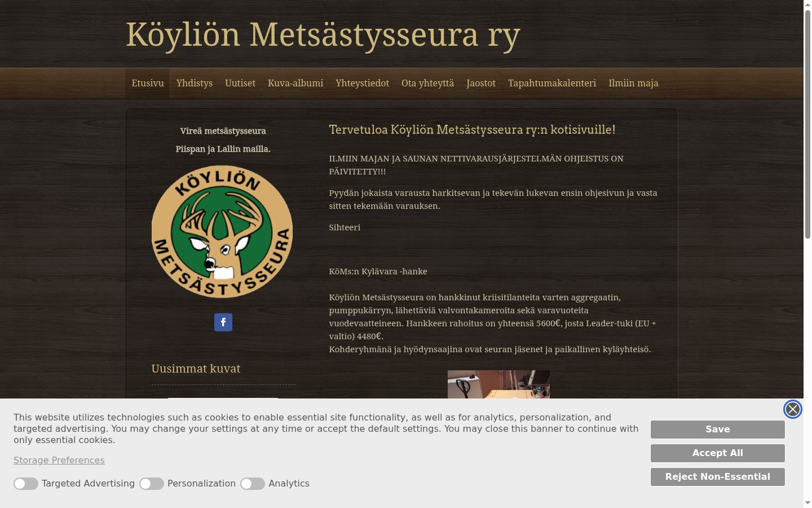Viewport: 812px width, 508px height.
Task: Click the page's vertical scrollbar thumb
Action: pos(807,123)
